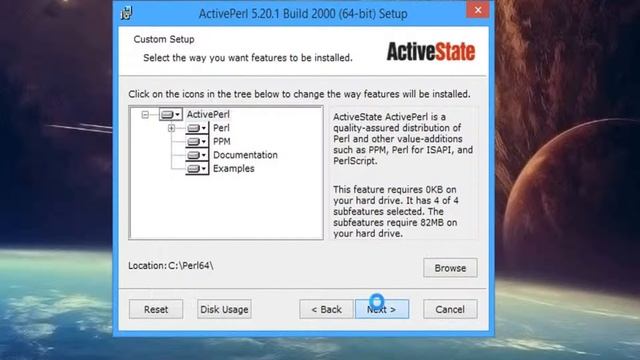Open the ActivePerl feature install dropdown icon
The image size is (640, 360).
pyautogui.click(x=171, y=115)
